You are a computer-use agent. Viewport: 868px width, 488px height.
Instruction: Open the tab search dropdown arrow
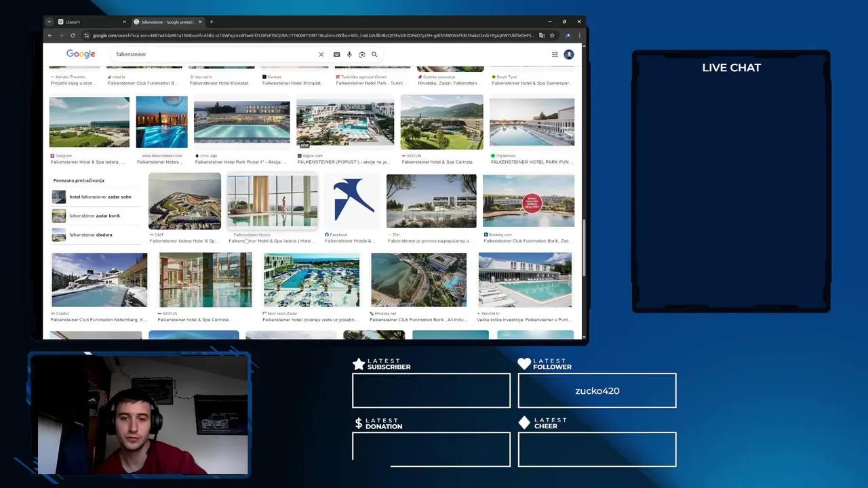point(49,22)
